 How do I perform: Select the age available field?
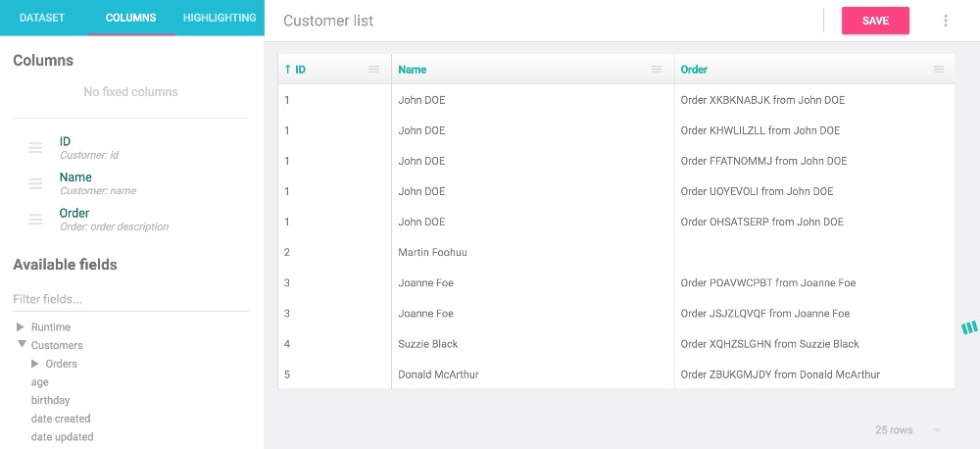point(40,382)
